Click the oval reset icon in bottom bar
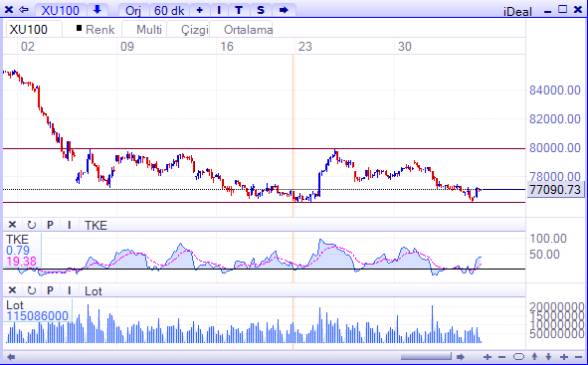The image size is (588, 365). point(518,357)
